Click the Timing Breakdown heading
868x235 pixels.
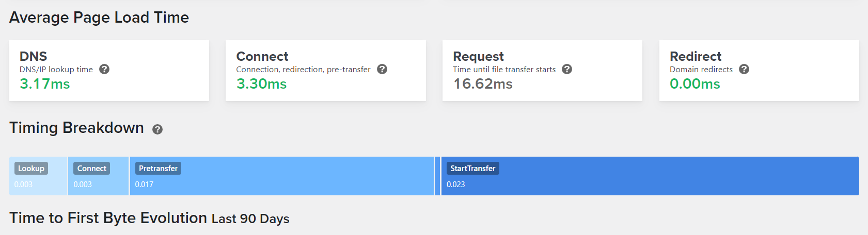76,128
